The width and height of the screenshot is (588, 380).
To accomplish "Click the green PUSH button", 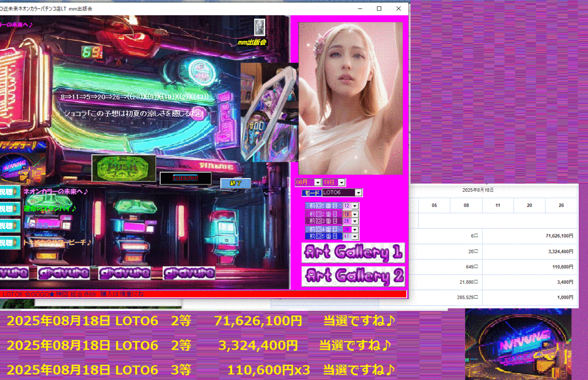I will point(123,168).
